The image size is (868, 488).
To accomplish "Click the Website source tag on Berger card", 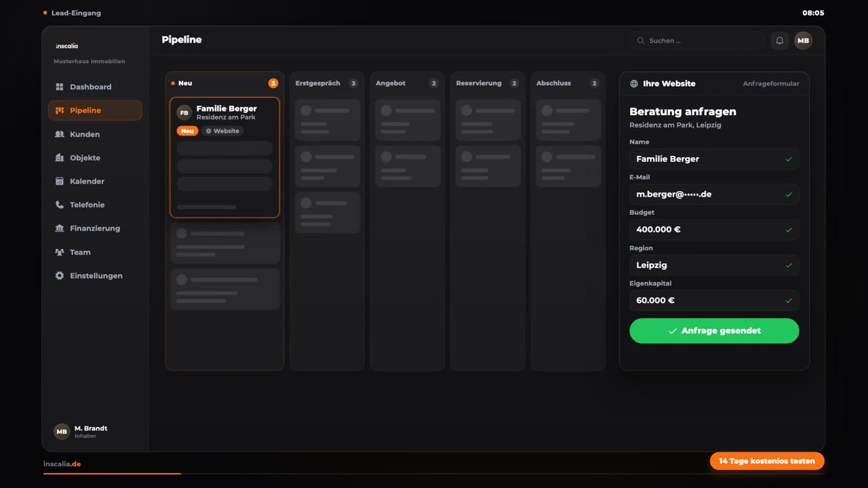I will tap(222, 131).
